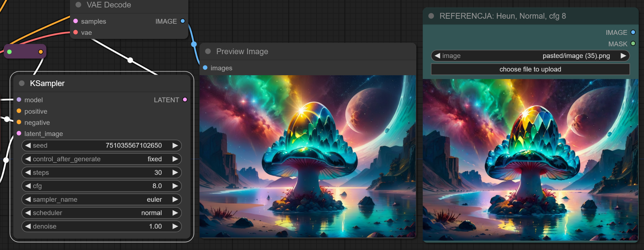Click the pink samples input socket
Screen dimensions: 644x250
pyautogui.click(x=76, y=21)
